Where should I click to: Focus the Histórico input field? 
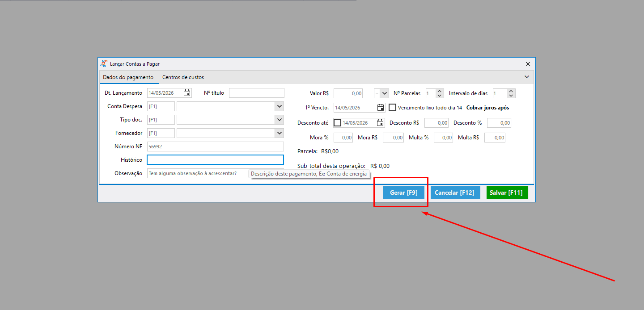pyautogui.click(x=216, y=160)
